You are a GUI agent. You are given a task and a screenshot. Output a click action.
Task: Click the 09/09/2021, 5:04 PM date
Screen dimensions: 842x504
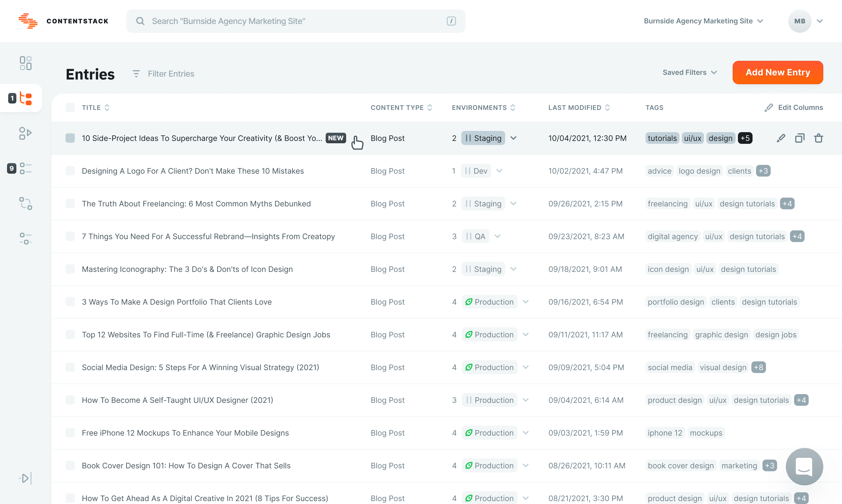click(586, 367)
